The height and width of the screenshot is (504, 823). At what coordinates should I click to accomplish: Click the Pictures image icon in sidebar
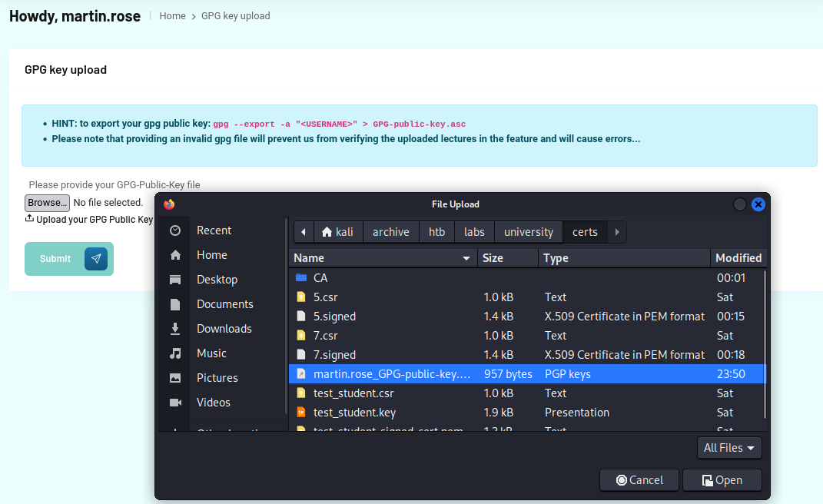point(175,378)
